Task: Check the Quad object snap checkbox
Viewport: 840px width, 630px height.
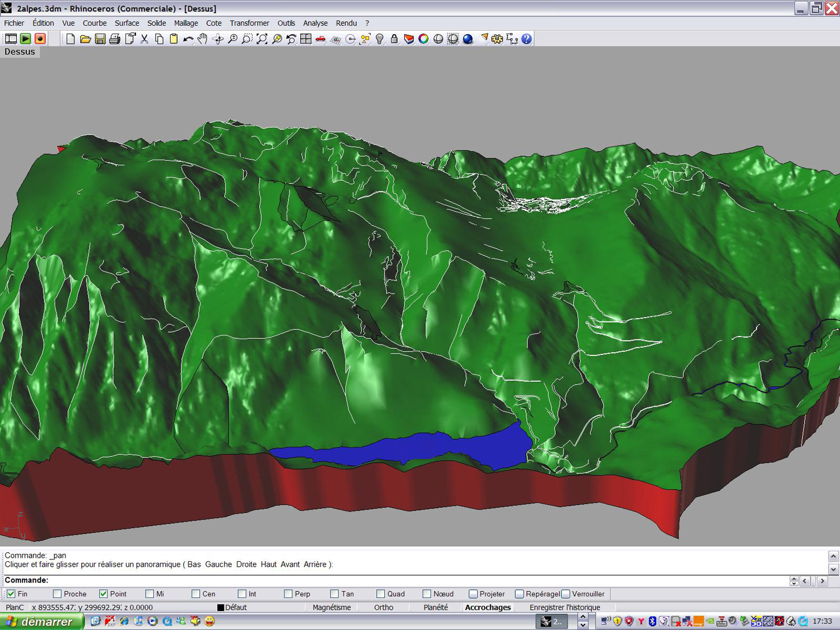Action: pyautogui.click(x=381, y=594)
